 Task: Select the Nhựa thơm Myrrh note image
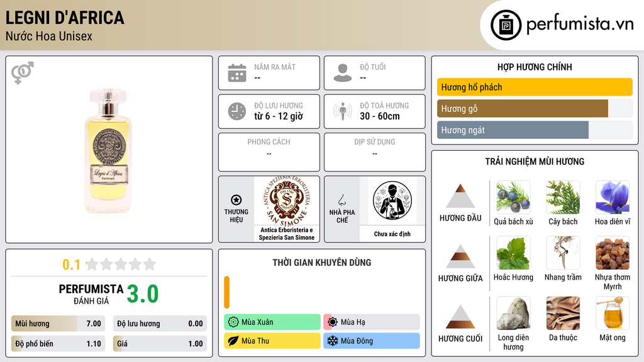tap(613, 253)
